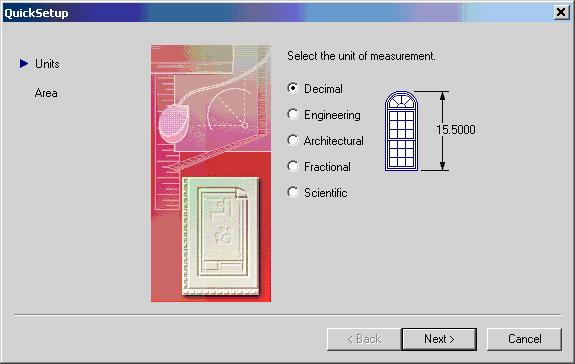Click the arched window preview icon

[401, 131]
